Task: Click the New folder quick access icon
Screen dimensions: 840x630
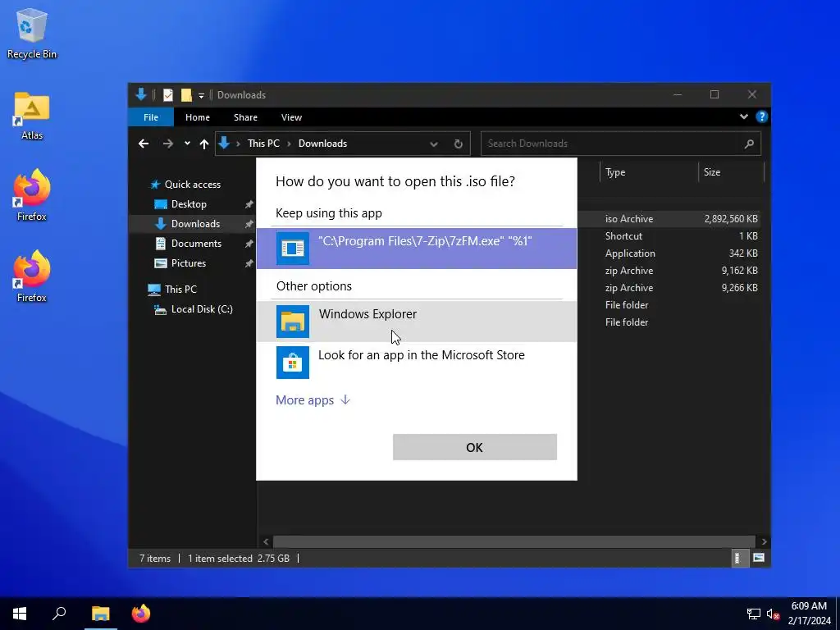Action: tap(186, 95)
